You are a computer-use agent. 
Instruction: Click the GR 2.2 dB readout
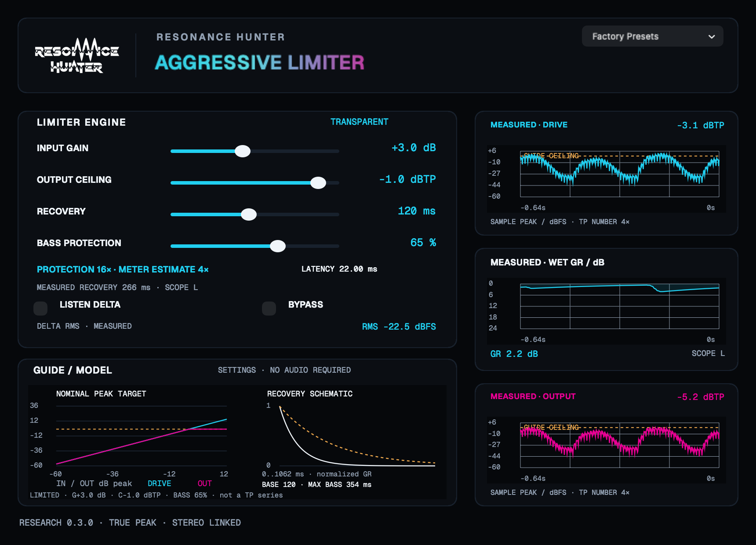[x=514, y=354]
